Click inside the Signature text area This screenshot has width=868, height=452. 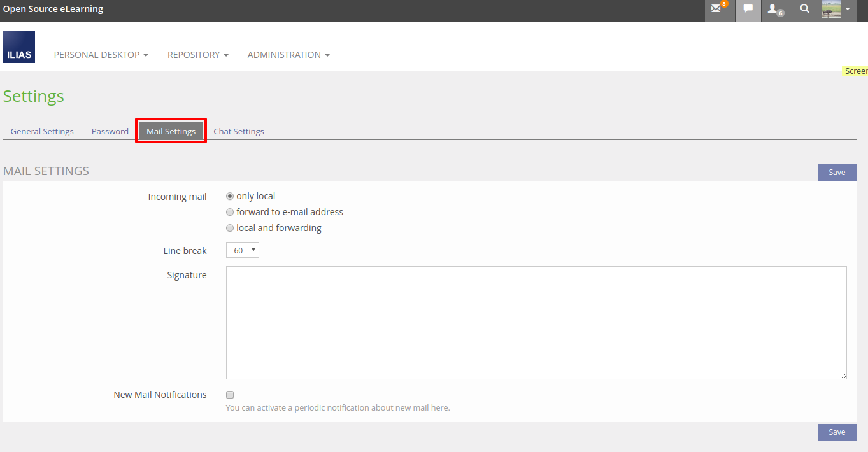click(536, 323)
